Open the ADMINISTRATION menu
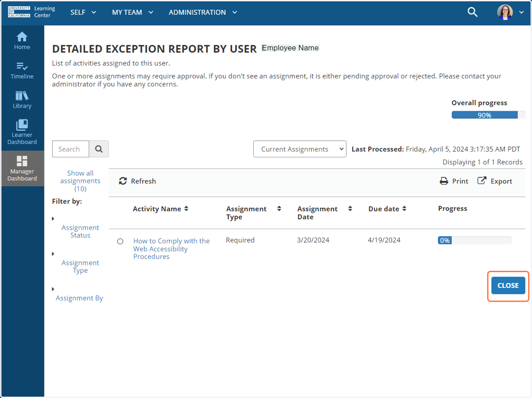Viewport: 532px width, 398px height. 203,12
